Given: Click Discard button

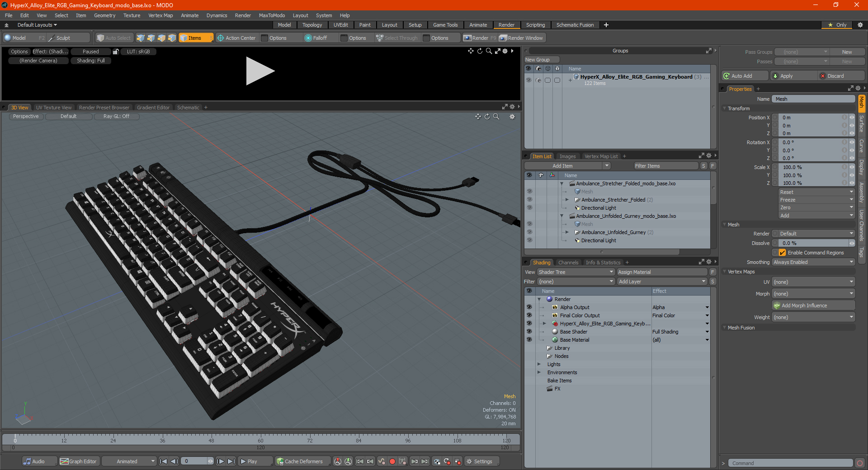Looking at the screenshot, I should coord(841,76).
